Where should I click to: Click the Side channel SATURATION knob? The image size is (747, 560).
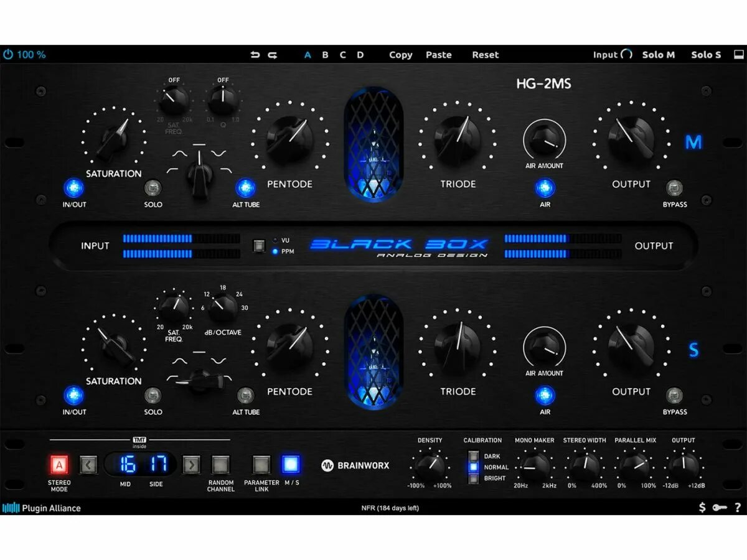point(114,345)
